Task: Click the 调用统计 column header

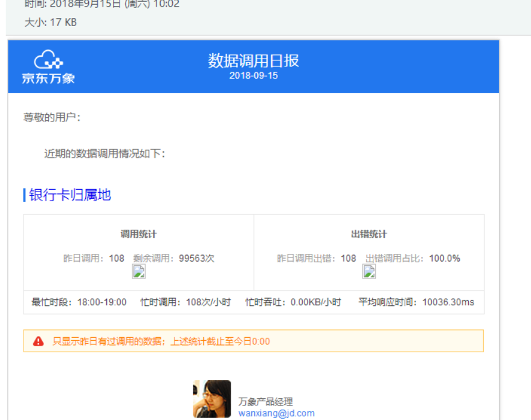Action: click(139, 234)
